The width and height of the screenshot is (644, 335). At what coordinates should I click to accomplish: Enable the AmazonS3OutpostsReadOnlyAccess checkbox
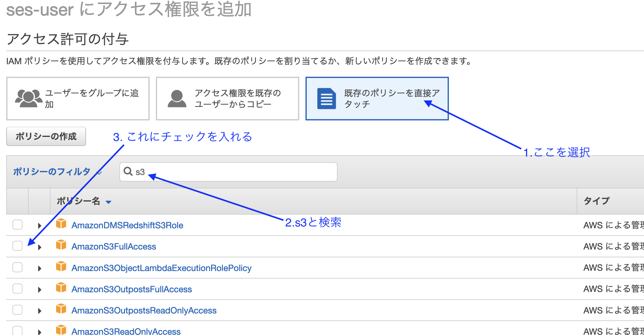point(17,310)
